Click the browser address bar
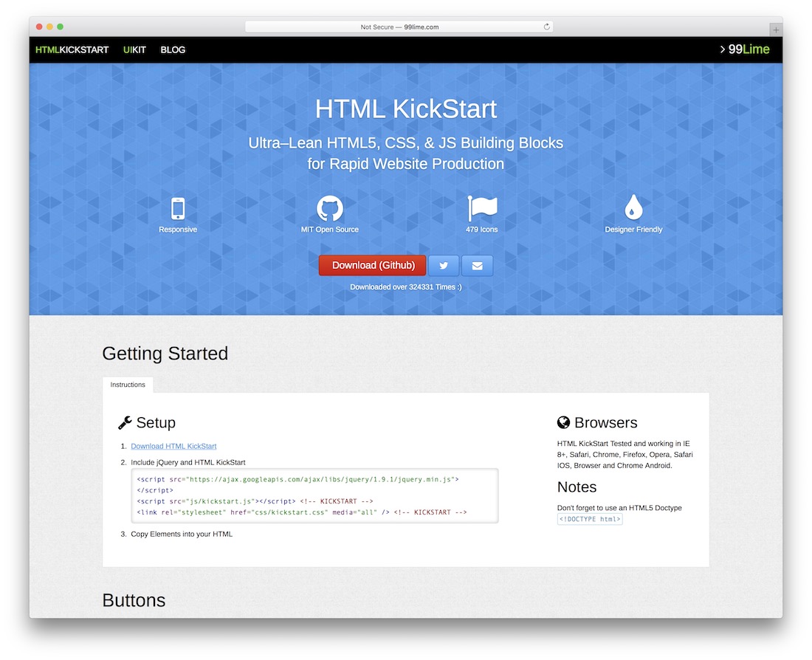This screenshot has height=660, width=812. (399, 27)
